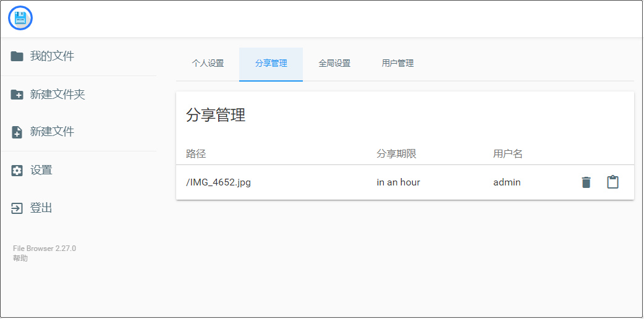Click the 用户名 column header
This screenshot has height=319, width=644.
[x=507, y=154]
